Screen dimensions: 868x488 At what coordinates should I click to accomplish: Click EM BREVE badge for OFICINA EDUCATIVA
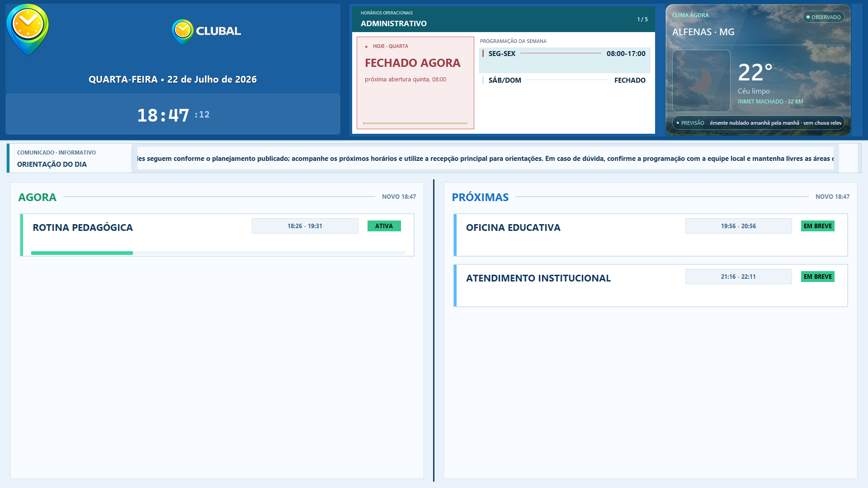click(818, 226)
